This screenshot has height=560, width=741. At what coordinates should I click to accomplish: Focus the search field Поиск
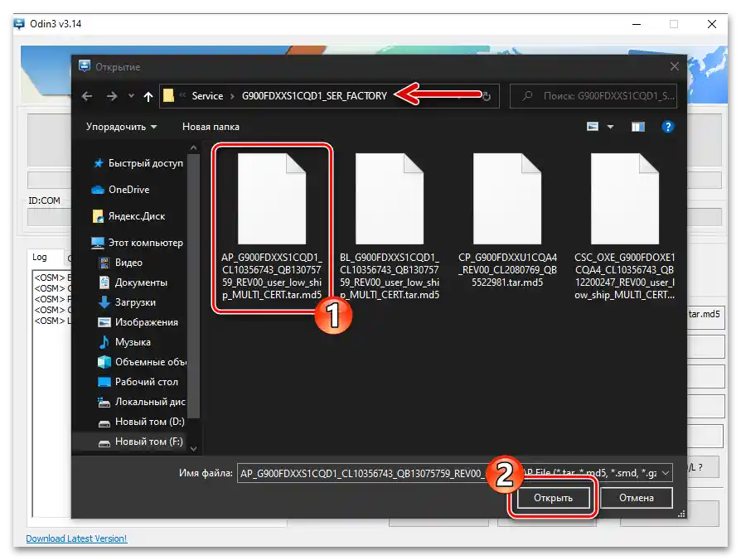click(593, 96)
